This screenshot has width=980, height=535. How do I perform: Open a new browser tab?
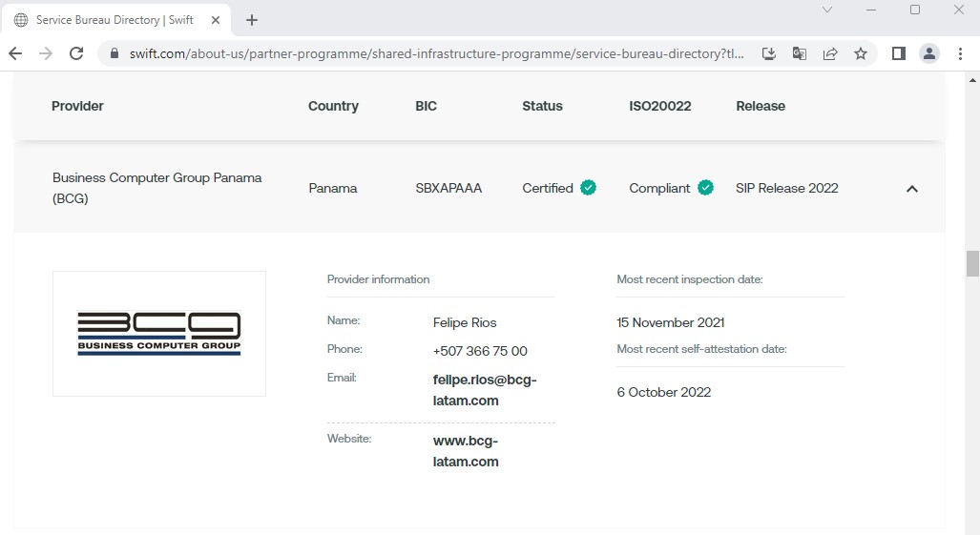click(252, 20)
